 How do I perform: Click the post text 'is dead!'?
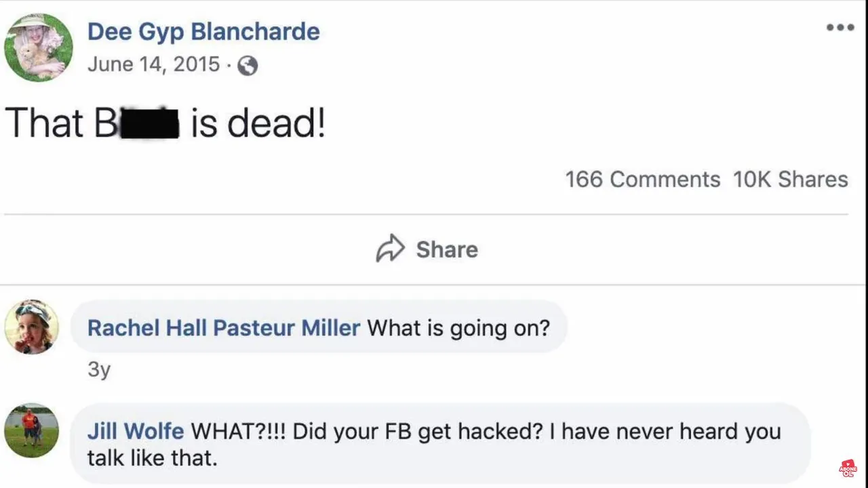point(258,124)
